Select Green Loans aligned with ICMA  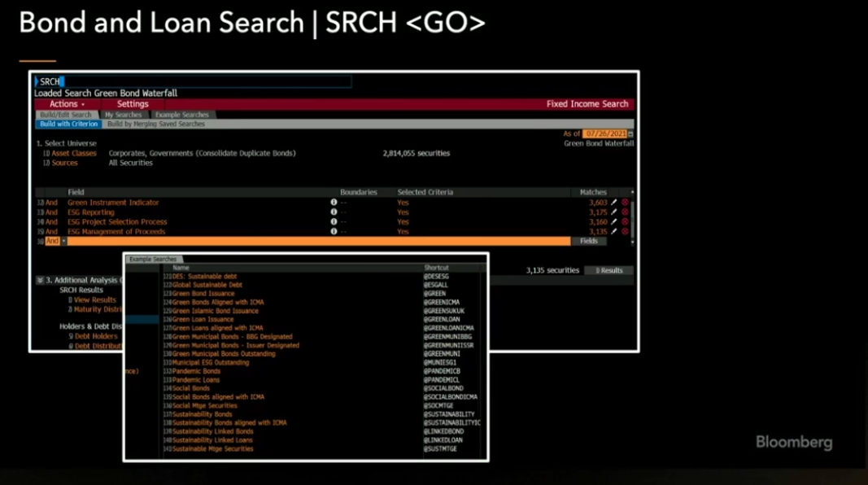pos(217,328)
